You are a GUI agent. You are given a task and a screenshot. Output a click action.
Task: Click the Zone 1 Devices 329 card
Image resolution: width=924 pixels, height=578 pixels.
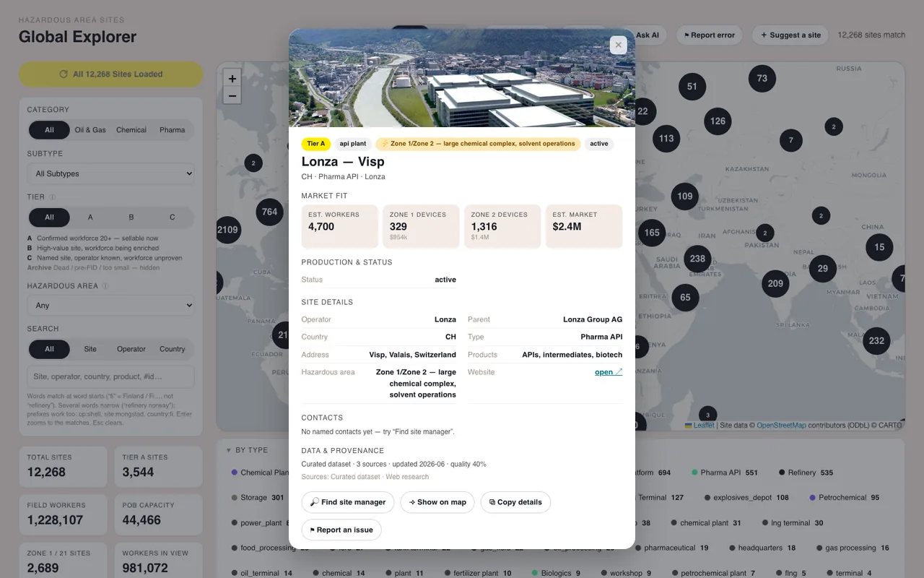point(421,226)
